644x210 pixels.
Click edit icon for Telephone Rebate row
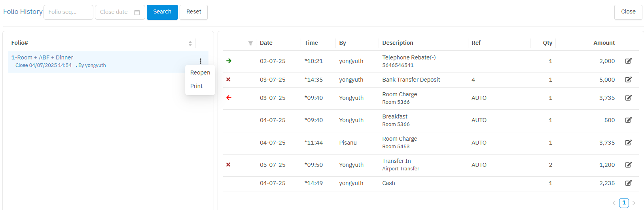[628, 61]
